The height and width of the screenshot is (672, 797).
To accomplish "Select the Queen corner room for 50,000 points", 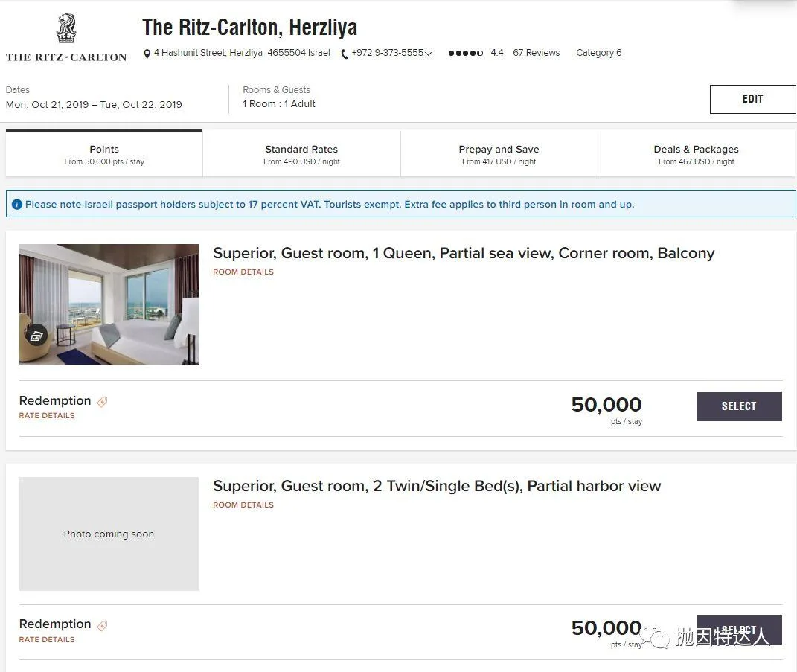I will [738, 406].
